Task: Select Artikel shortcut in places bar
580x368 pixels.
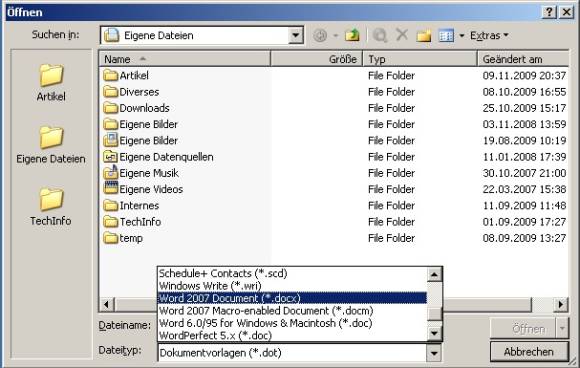Action: tap(51, 82)
